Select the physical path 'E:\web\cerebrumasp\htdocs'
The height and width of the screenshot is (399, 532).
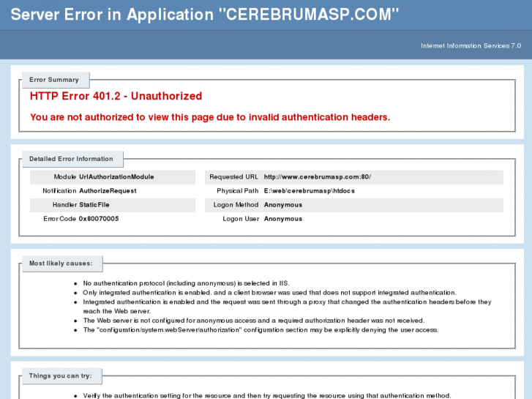point(309,191)
